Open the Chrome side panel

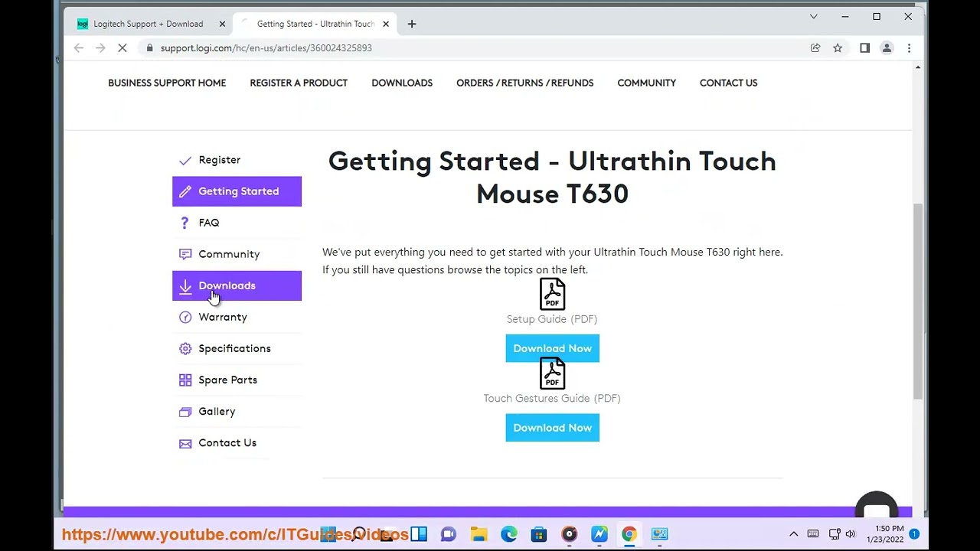point(864,48)
